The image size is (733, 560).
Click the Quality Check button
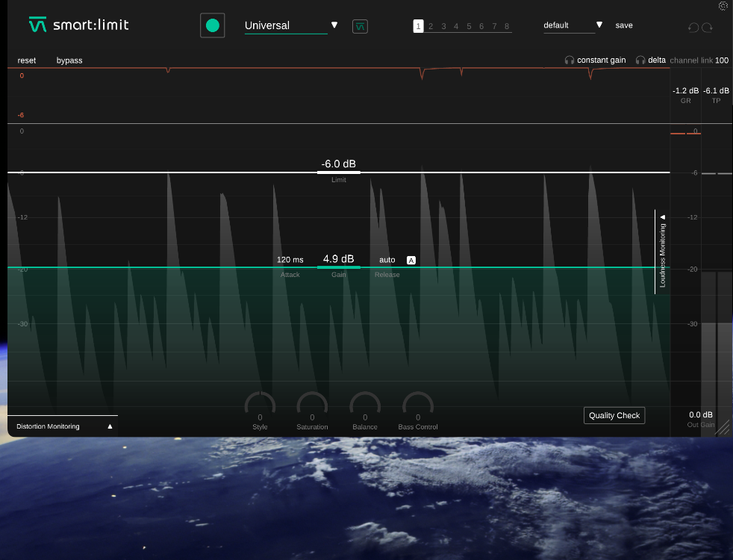click(614, 415)
